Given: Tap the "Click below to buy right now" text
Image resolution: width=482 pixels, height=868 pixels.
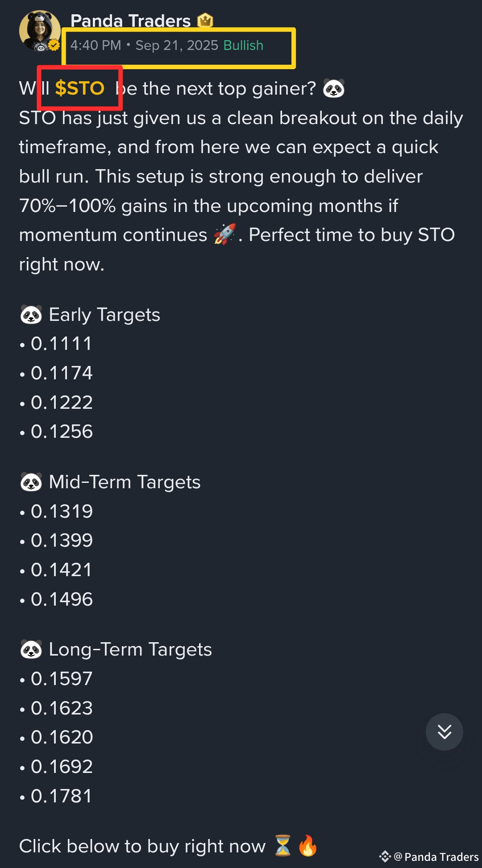Looking at the screenshot, I should (x=142, y=846).
